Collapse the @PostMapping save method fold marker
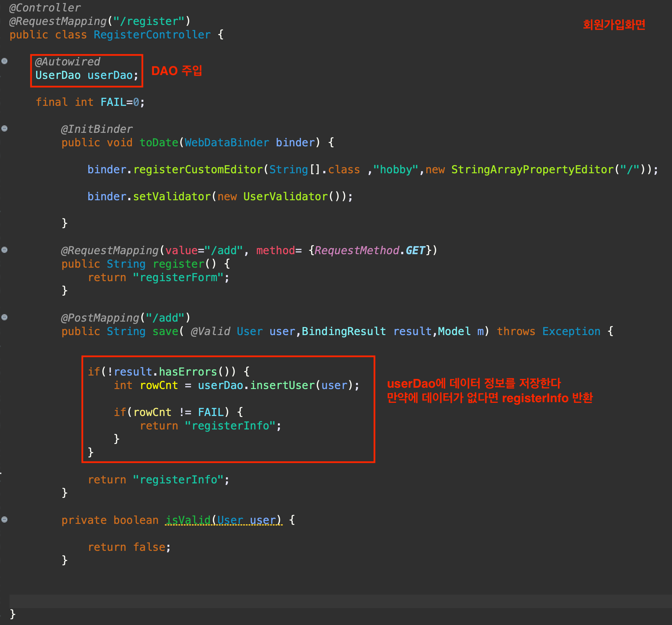Screen dimensions: 672x625 [4, 317]
